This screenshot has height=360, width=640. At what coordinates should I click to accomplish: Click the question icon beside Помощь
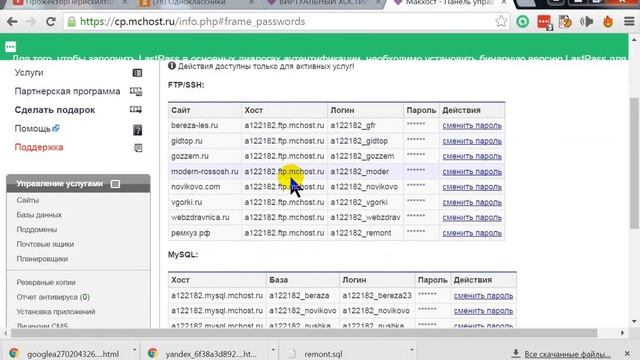coord(138,130)
